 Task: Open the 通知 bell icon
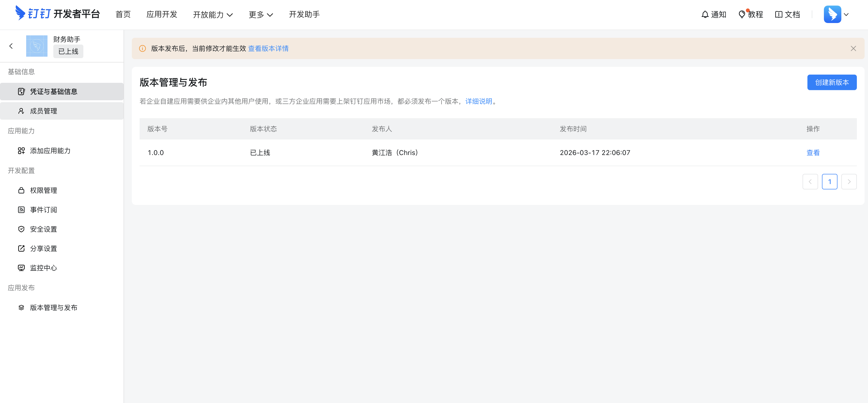[705, 15]
